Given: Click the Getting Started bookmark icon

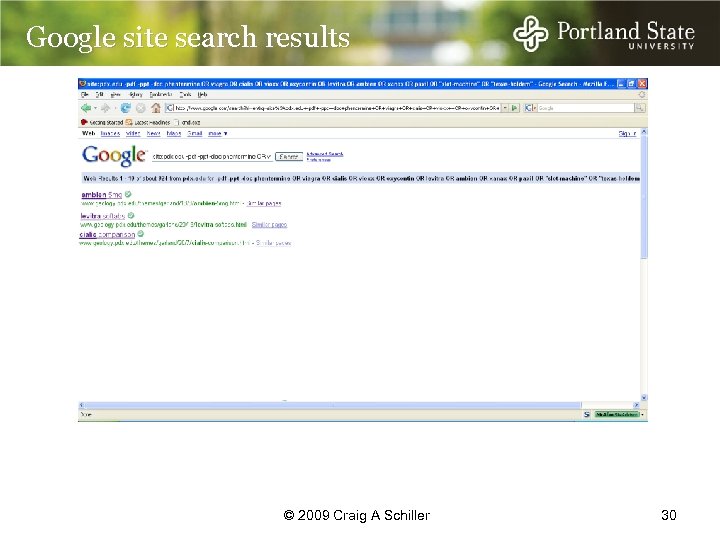Looking at the screenshot, I should pyautogui.click(x=84, y=122).
